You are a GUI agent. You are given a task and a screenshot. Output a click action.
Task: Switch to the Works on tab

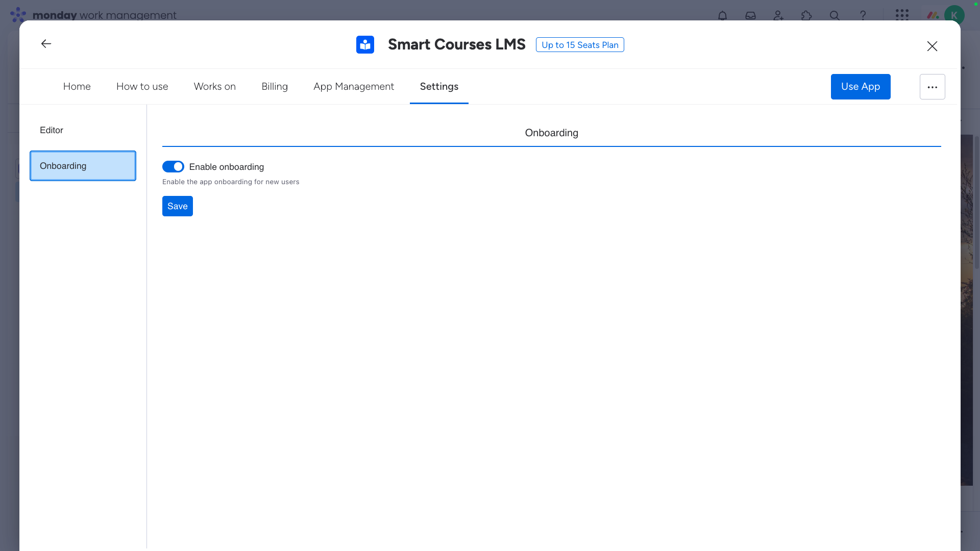click(215, 87)
